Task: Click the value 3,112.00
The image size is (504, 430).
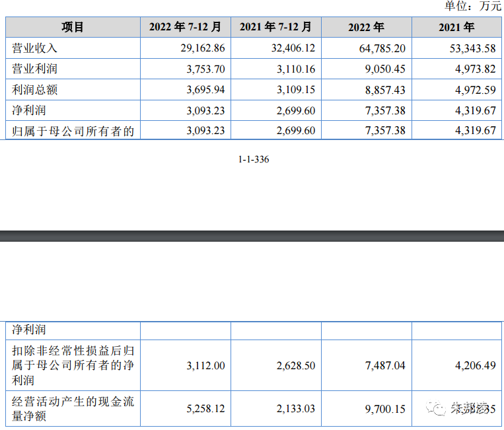Action: (x=205, y=366)
